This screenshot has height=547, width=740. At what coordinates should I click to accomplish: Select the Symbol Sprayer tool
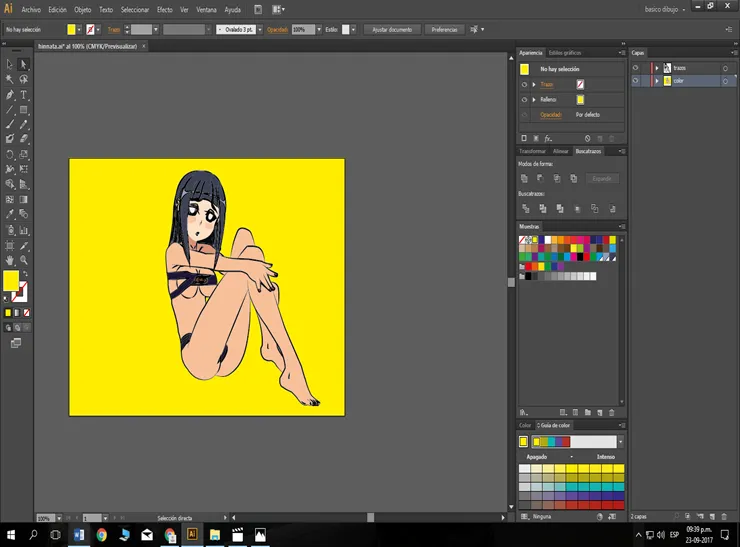pos(9,230)
